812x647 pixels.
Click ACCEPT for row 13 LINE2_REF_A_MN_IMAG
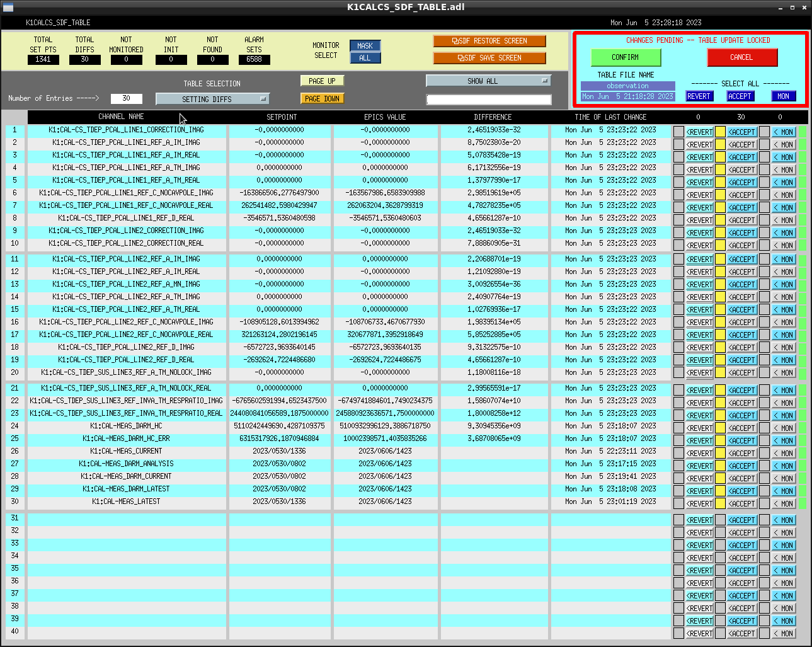point(742,285)
